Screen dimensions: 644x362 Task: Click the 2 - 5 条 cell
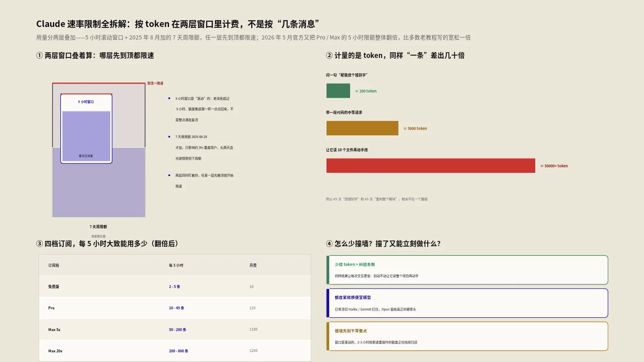[174, 287]
